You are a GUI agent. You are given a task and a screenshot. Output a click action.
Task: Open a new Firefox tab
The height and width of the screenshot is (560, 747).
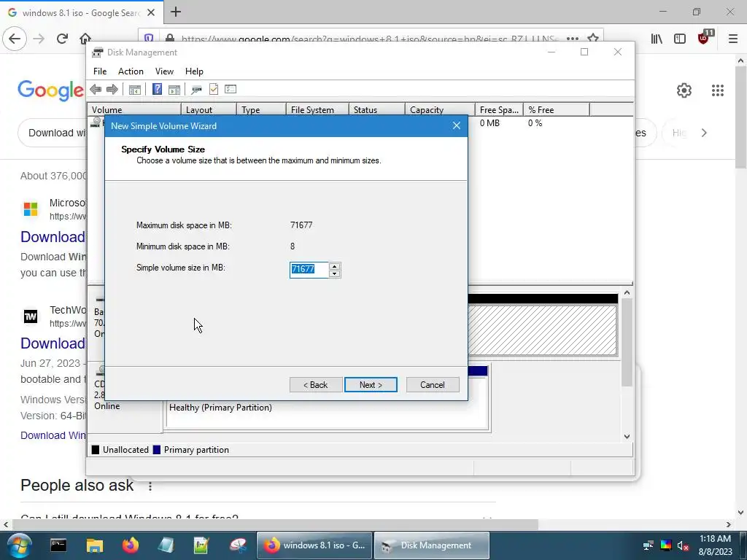pos(175,12)
